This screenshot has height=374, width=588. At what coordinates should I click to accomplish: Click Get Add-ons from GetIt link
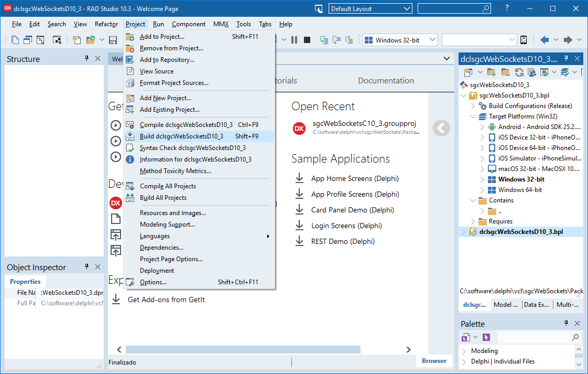pyautogui.click(x=166, y=300)
